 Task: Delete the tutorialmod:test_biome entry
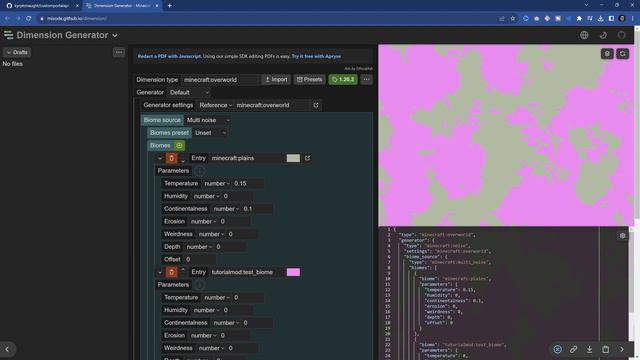click(x=171, y=272)
